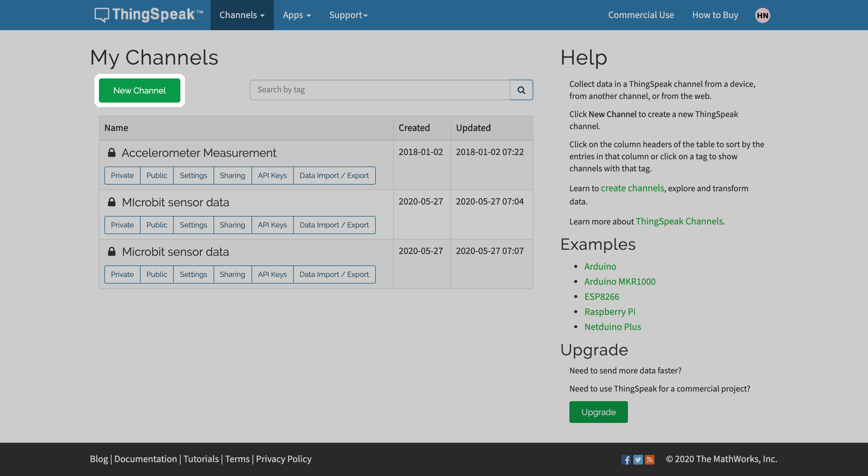This screenshot has height=476, width=868.
Task: Open Settings for MIcrobit sensor data
Action: click(x=193, y=225)
